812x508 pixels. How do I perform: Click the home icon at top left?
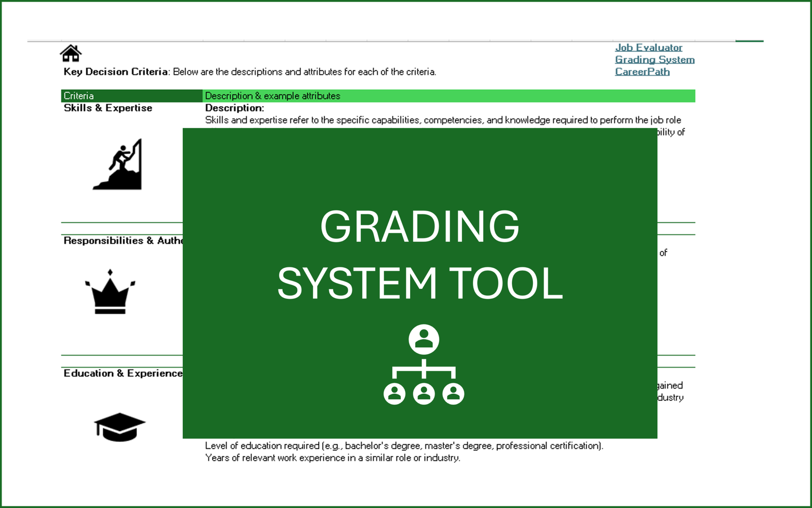click(71, 53)
